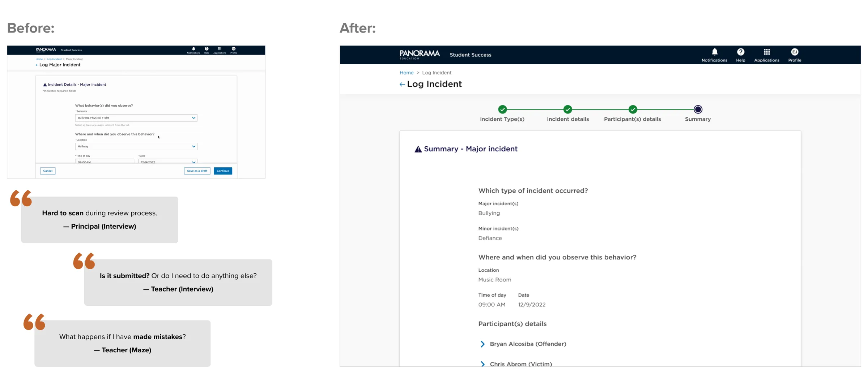Click the Continue button
The width and height of the screenshot is (868, 383).
pyautogui.click(x=223, y=171)
